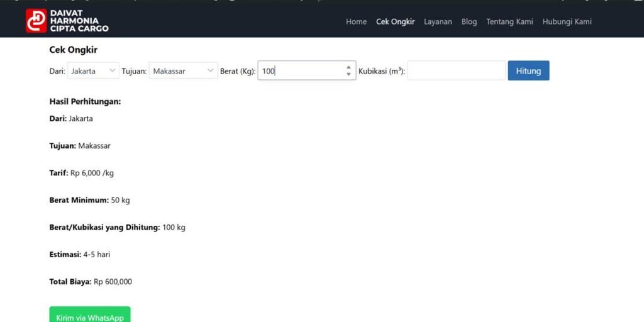Click the Daivat Harmonia Cipta Cargo brand text
Screen dimensions: 644x322
(x=79, y=21)
